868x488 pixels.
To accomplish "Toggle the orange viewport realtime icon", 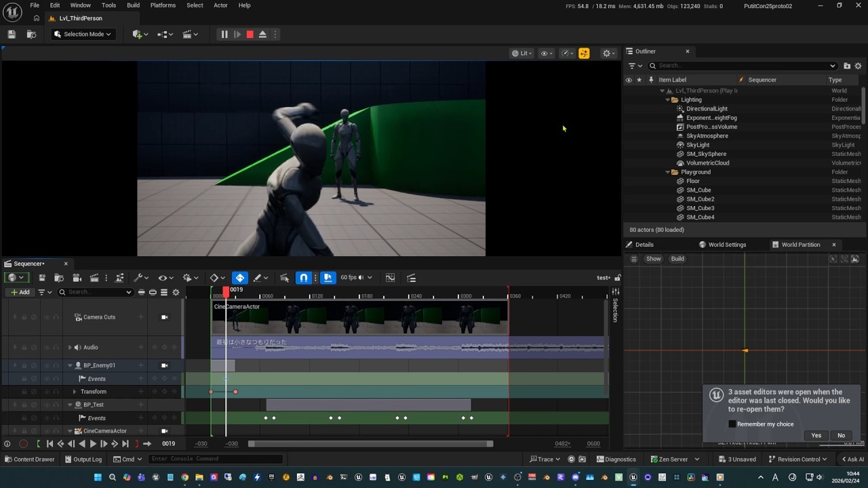I will pos(584,53).
